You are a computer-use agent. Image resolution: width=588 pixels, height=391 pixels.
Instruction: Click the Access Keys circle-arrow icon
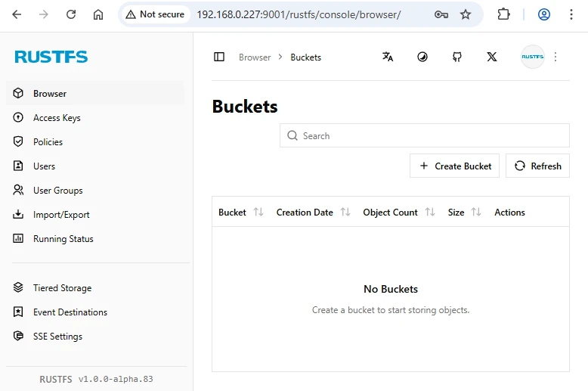coord(18,117)
